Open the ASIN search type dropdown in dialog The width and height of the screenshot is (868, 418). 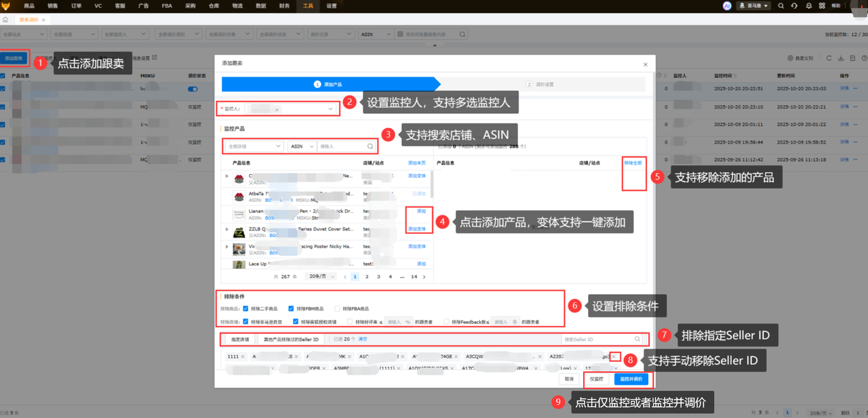[x=302, y=146]
